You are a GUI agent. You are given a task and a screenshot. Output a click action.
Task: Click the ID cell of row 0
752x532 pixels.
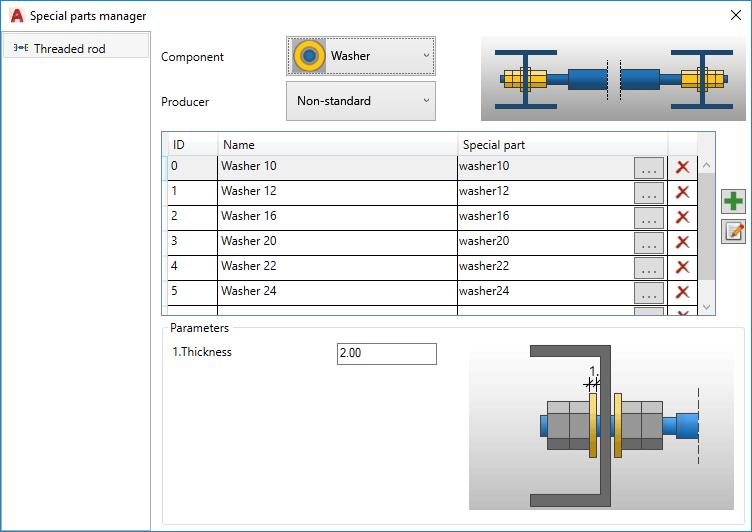tap(192, 168)
